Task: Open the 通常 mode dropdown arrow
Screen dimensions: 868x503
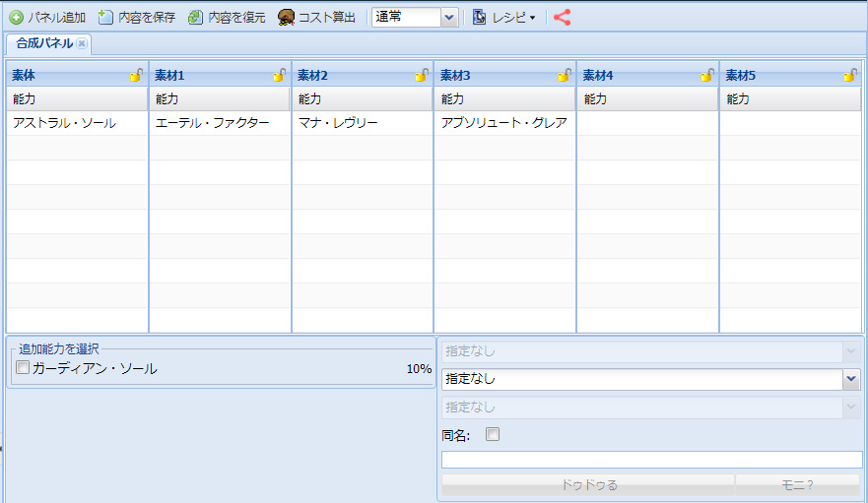Action: tap(449, 18)
